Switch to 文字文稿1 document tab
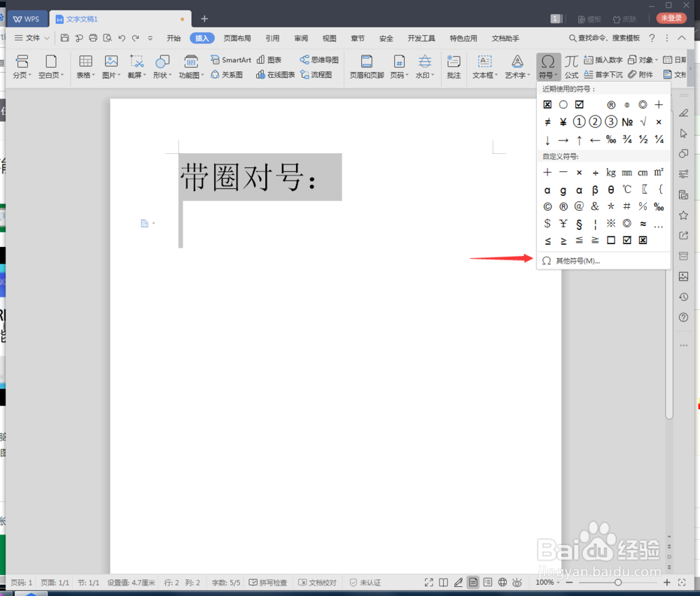Screen dimensions: 700x596 click(x=121, y=19)
